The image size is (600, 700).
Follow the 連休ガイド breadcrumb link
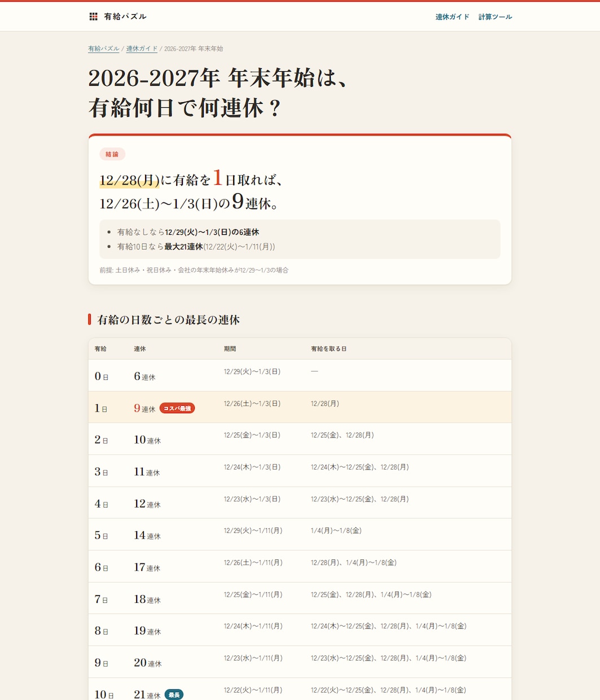click(142, 49)
